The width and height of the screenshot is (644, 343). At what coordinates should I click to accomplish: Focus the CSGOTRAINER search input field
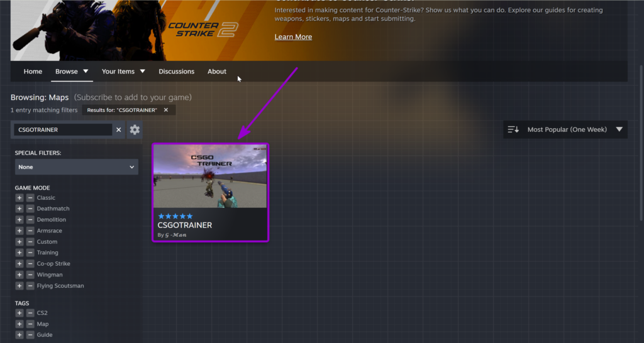(64, 129)
